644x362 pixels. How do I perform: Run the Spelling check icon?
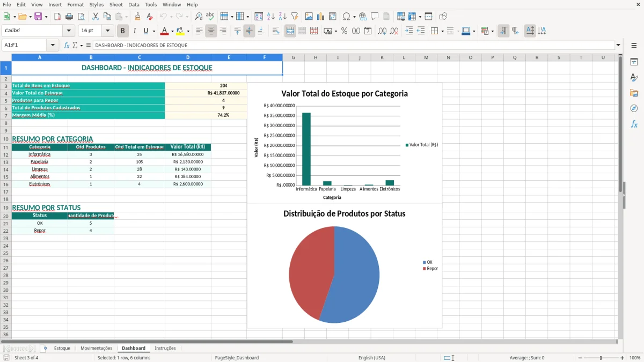pos(210,17)
